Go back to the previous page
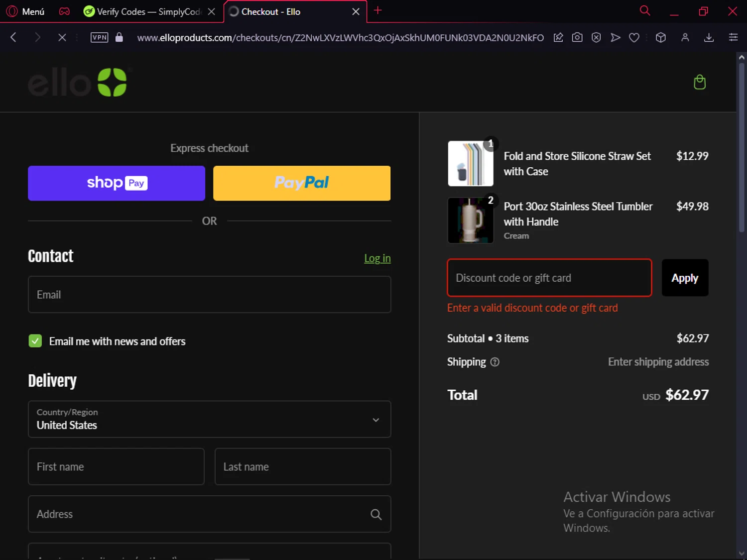Viewport: 747px width, 560px height. click(x=13, y=37)
